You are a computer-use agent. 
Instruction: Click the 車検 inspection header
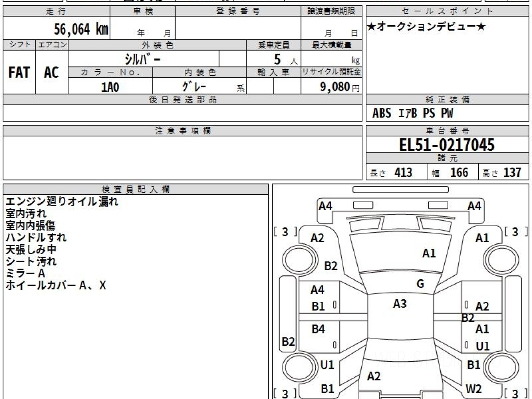142,12
